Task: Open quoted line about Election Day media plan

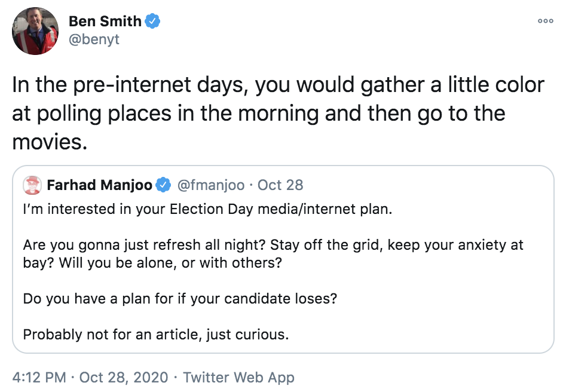Action: [x=208, y=210]
